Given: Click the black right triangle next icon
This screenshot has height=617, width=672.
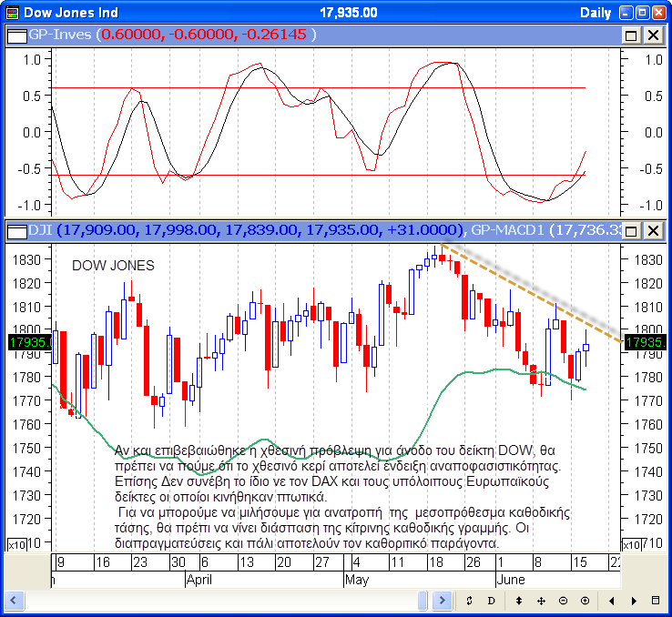Looking at the screenshot, I should click(x=634, y=601).
